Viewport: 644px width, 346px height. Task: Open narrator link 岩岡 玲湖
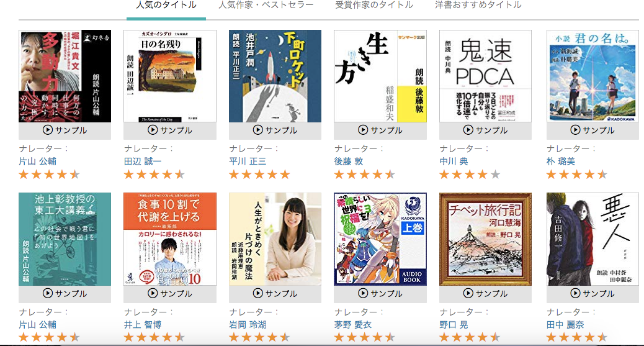click(x=248, y=325)
